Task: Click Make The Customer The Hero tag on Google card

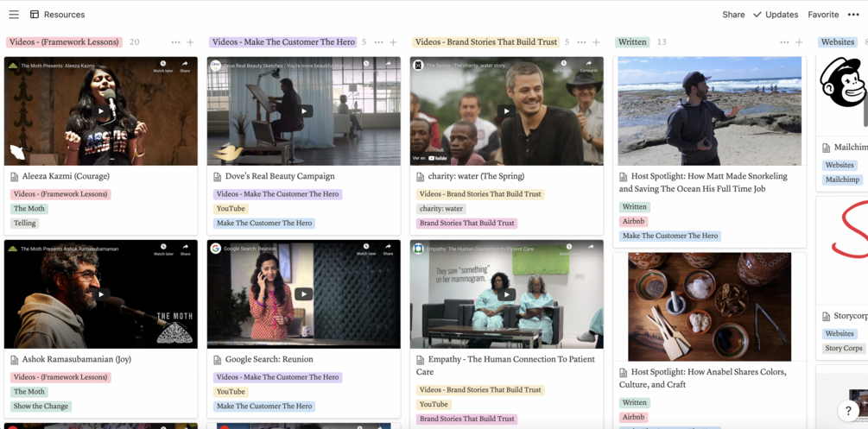Action: point(264,407)
